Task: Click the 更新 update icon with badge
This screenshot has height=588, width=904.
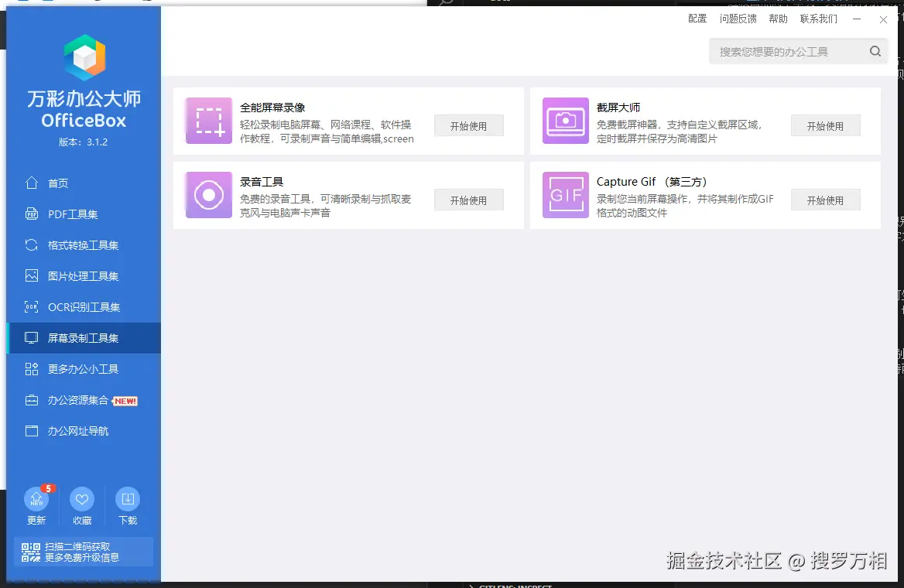Action: pos(36,499)
